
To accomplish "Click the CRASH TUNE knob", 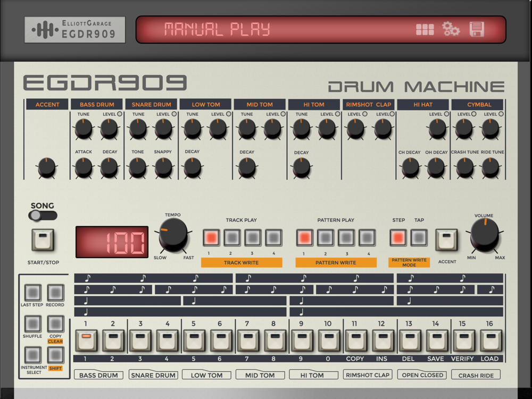I will 465,167.
